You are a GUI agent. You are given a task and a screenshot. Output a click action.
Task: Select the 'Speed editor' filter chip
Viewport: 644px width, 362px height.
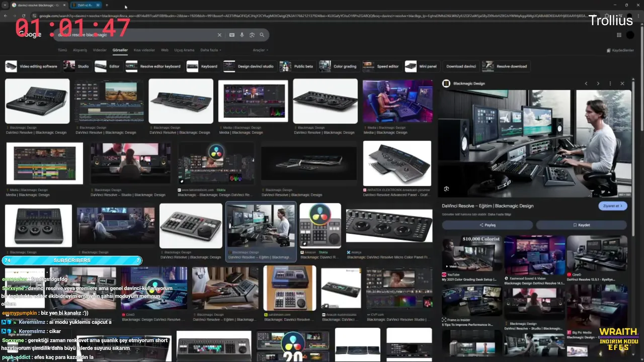381,66
